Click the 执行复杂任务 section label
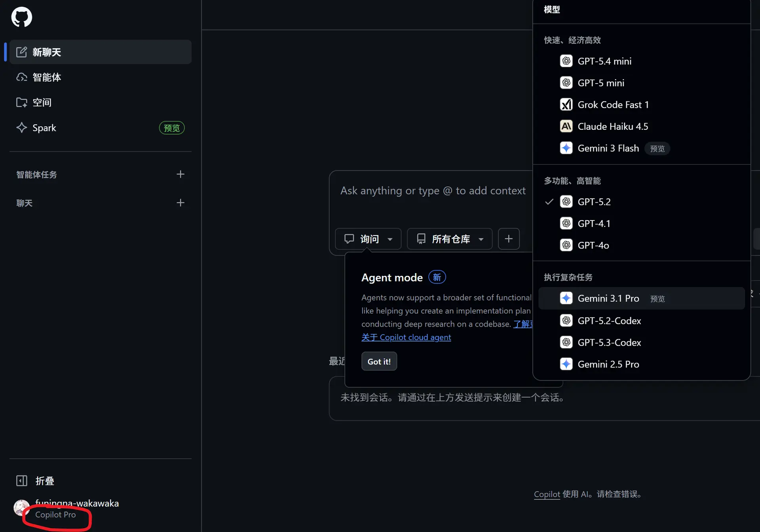760x532 pixels. coord(568,277)
